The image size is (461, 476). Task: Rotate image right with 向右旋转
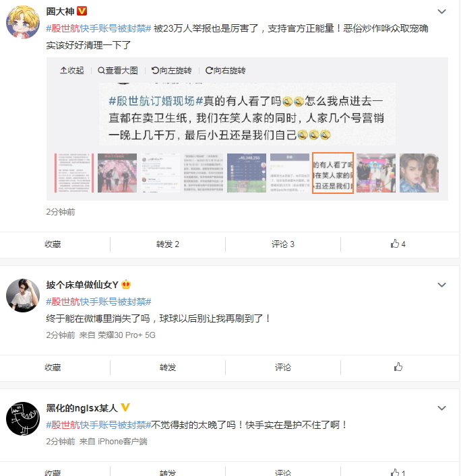pyautogui.click(x=226, y=71)
